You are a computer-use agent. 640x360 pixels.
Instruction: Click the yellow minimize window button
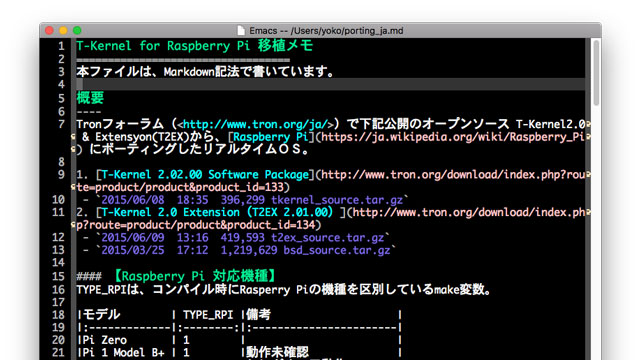[63, 31]
